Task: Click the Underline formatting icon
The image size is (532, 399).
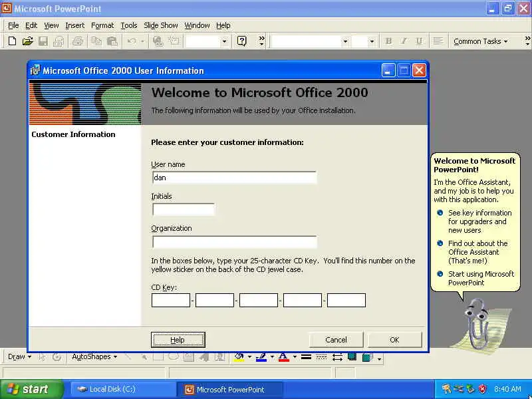Action: pyautogui.click(x=419, y=41)
